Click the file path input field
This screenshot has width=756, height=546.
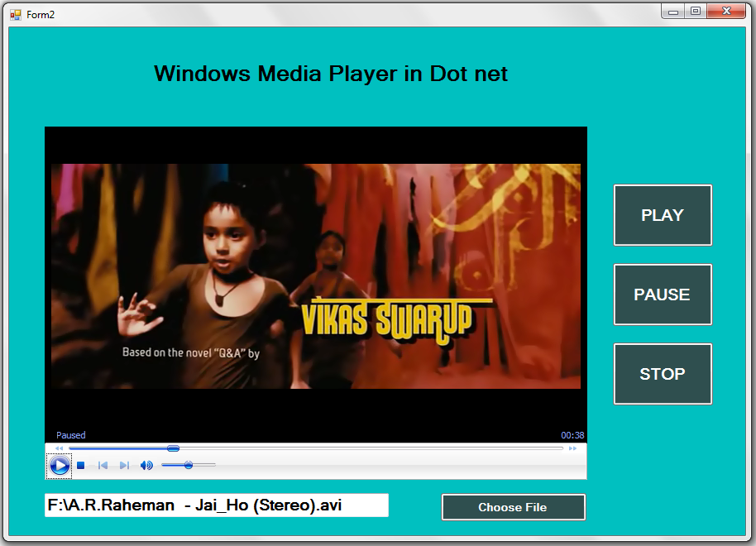(217, 505)
